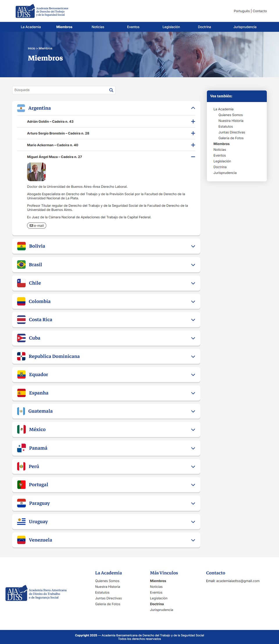This screenshot has width=279, height=644.
Task: Collapse Miguel Ángel Maza entry
Action: (x=193, y=157)
